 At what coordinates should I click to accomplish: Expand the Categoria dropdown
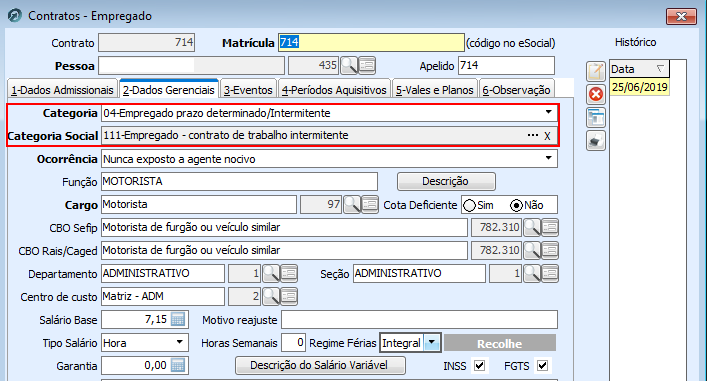[x=548, y=112]
